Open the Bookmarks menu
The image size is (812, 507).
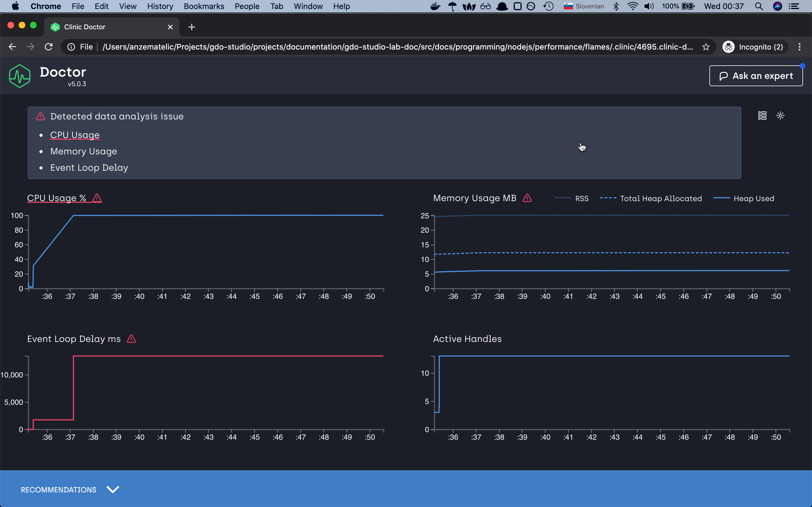click(x=204, y=6)
